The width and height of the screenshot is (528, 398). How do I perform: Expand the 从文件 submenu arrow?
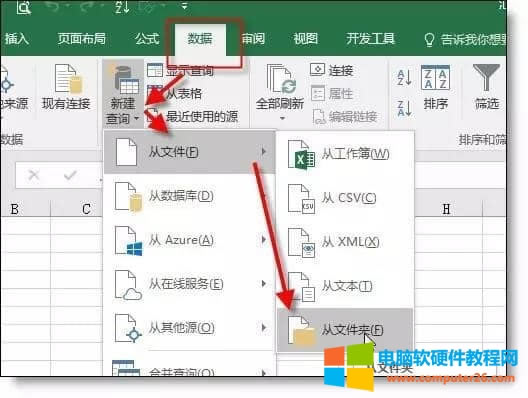pos(264,152)
